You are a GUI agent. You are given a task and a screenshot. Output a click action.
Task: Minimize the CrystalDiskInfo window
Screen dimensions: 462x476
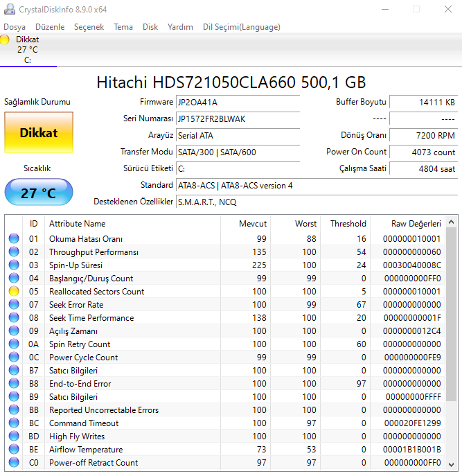[x=385, y=9]
